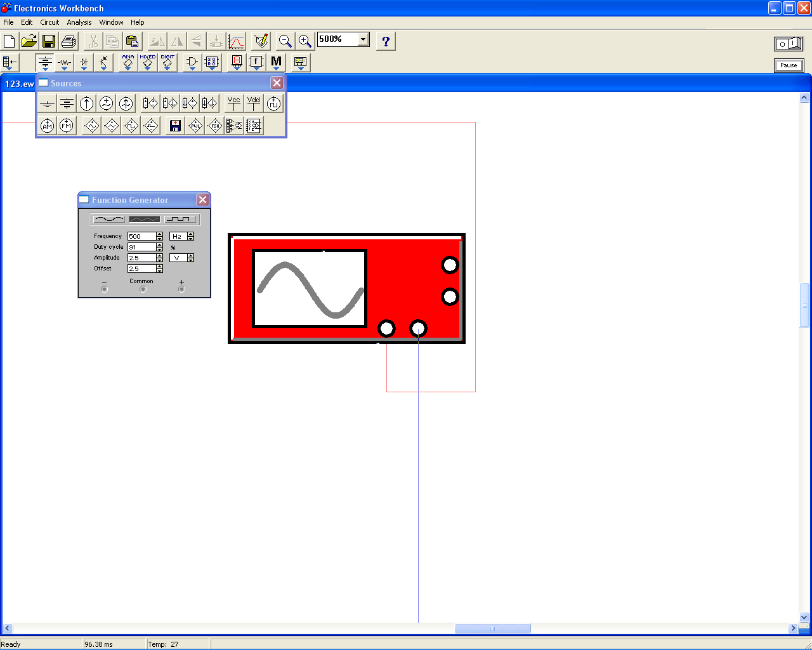Open the Logic Gates parts bin
812x650 pixels.
coord(192,62)
